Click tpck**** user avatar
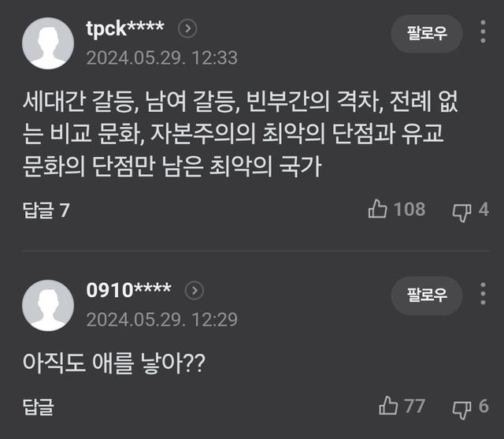504x439 pixels. pos(48,42)
